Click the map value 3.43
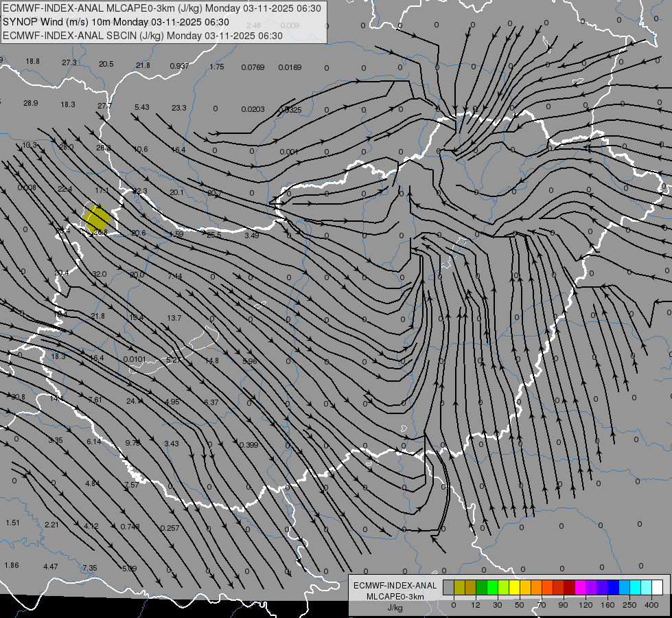 click(x=172, y=444)
